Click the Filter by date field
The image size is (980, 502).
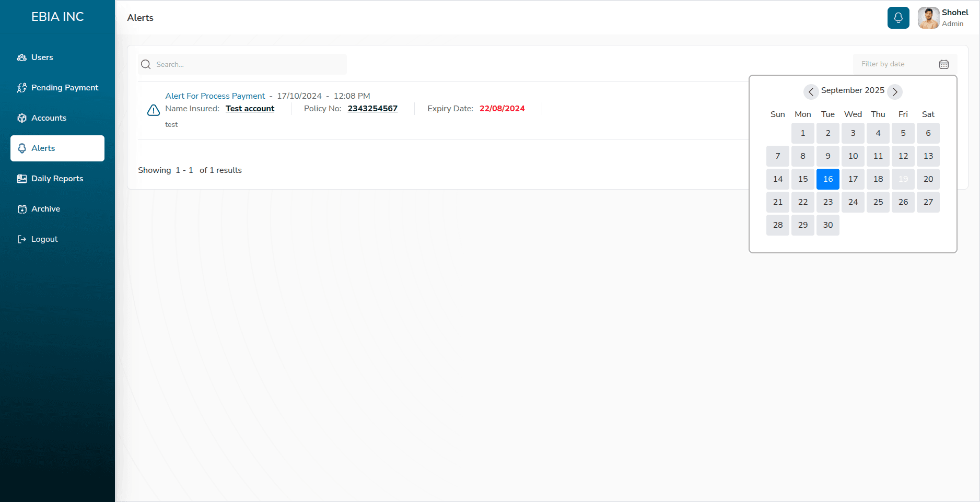point(905,64)
